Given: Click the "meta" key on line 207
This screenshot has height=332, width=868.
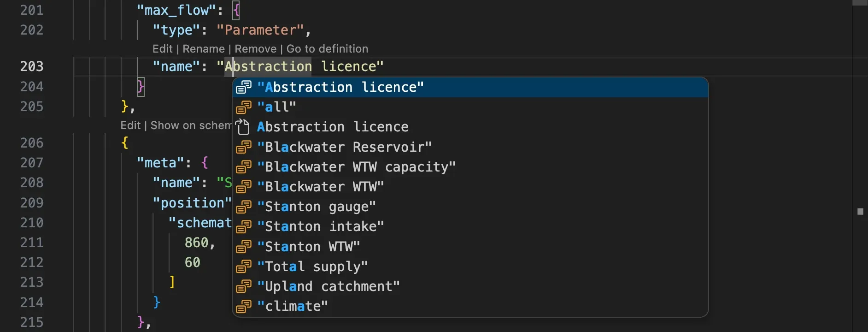Looking at the screenshot, I should 160,163.
